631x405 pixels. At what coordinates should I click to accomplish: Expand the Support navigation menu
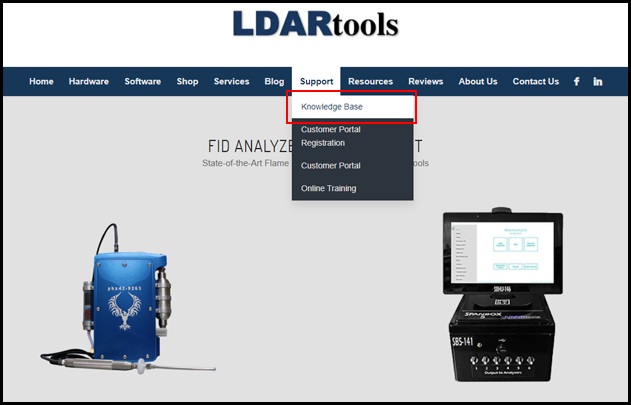point(316,82)
